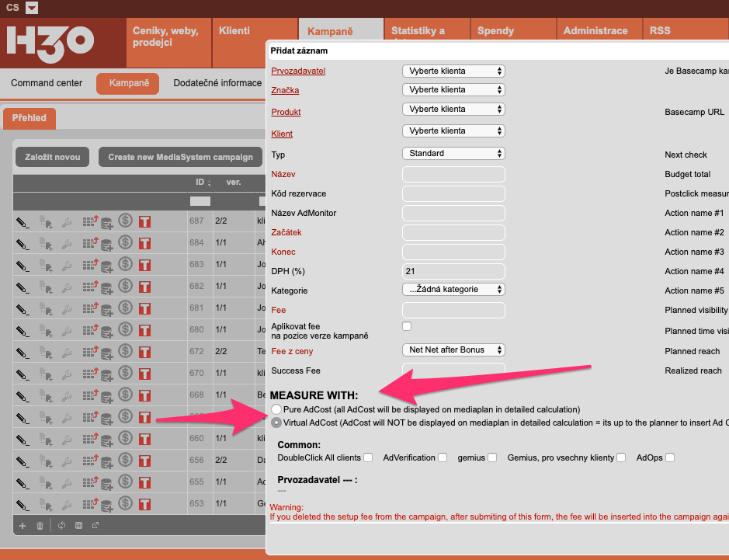This screenshot has width=729, height=560.
Task: Click the Založit novou button
Action: (53, 157)
